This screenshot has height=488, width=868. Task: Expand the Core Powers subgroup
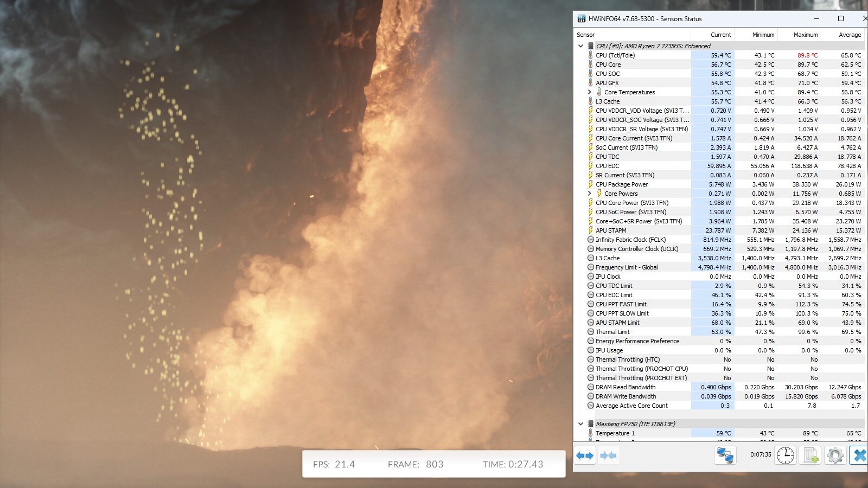(590, 194)
